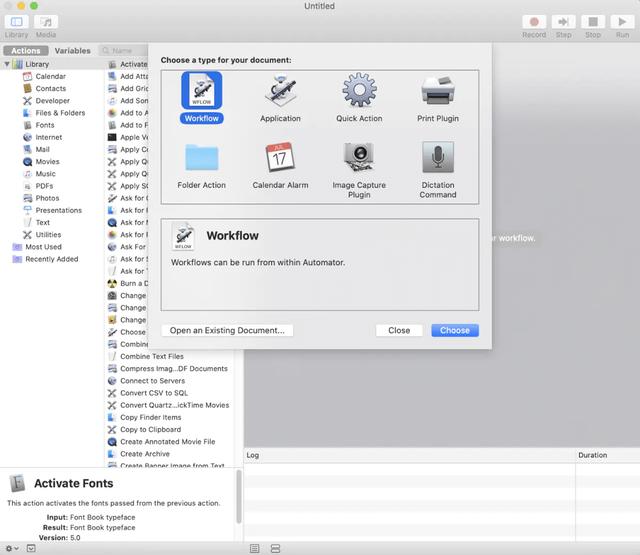Focus the Name search field
The height and width of the screenshot is (555, 640).
coord(123,51)
